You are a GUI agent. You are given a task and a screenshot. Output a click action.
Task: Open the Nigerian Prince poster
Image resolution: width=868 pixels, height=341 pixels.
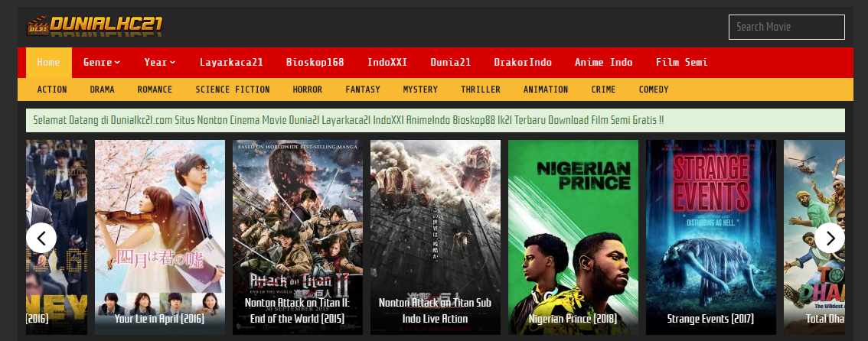[x=573, y=237]
